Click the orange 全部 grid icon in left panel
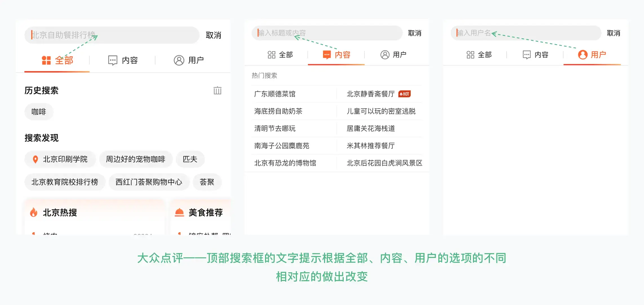 tap(46, 60)
